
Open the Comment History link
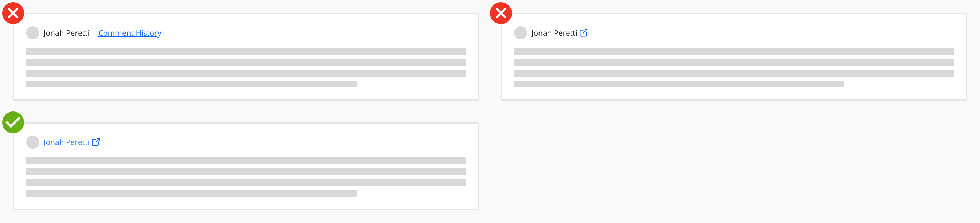point(130,33)
